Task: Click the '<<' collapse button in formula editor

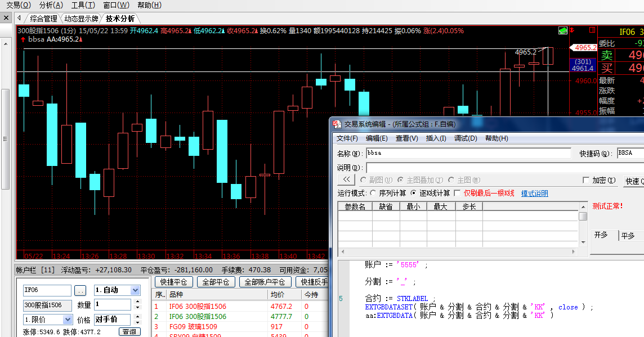Action: point(346,180)
